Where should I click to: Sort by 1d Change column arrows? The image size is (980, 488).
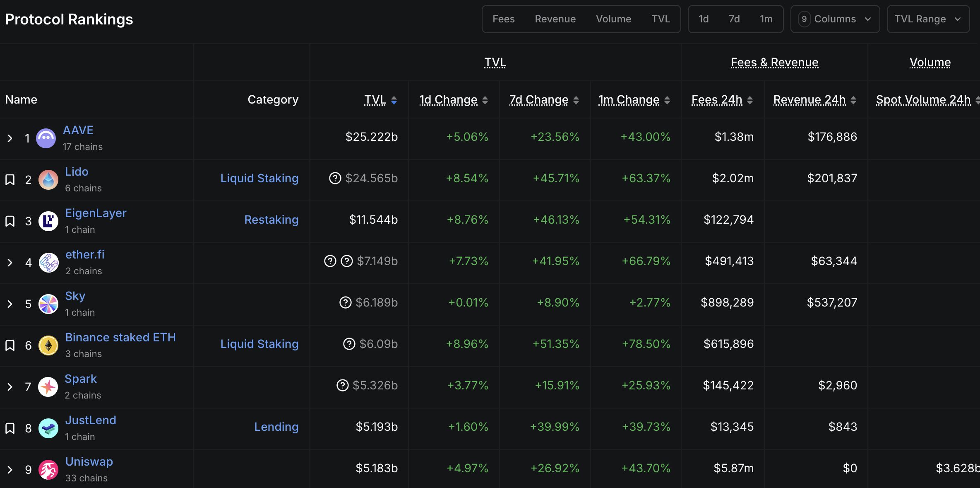pyautogui.click(x=485, y=100)
